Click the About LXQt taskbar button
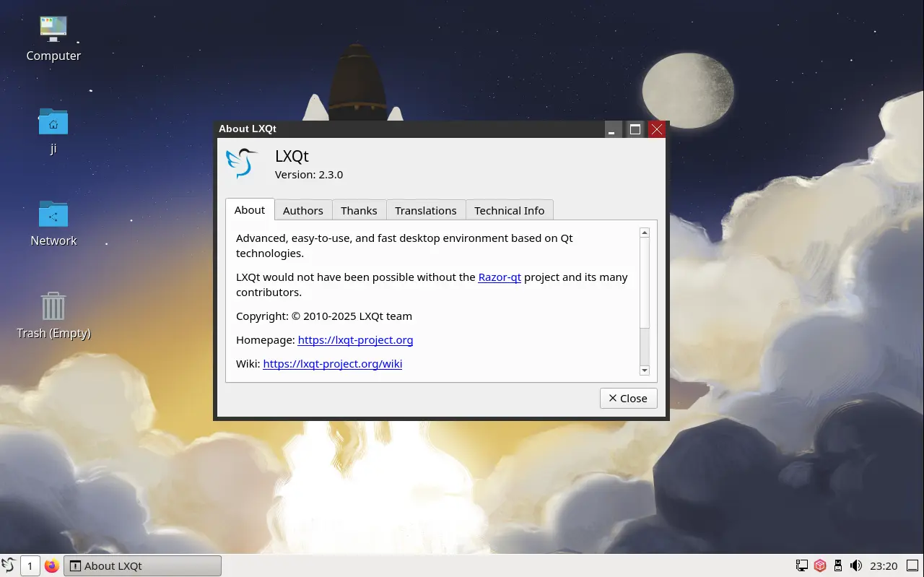The image size is (924, 577). (x=143, y=565)
